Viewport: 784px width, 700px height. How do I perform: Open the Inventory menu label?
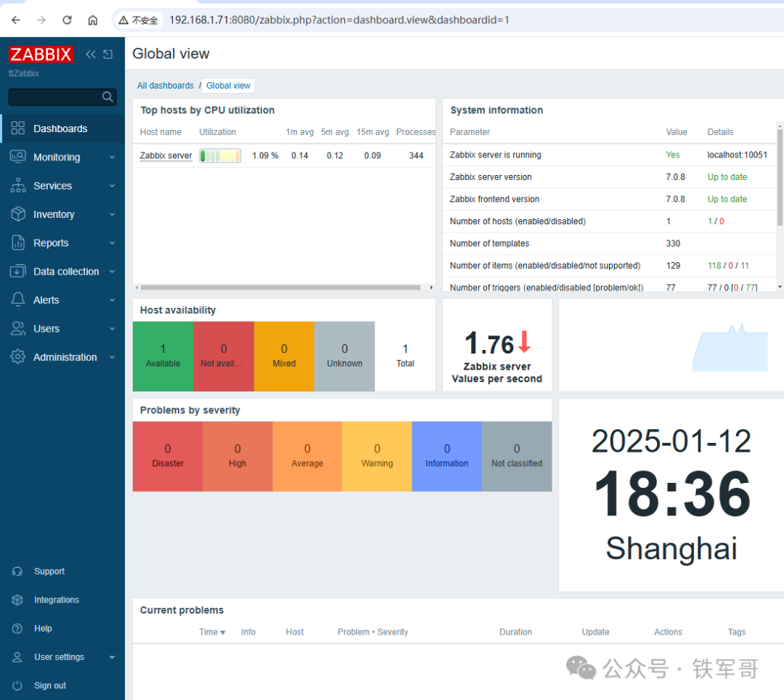[54, 214]
